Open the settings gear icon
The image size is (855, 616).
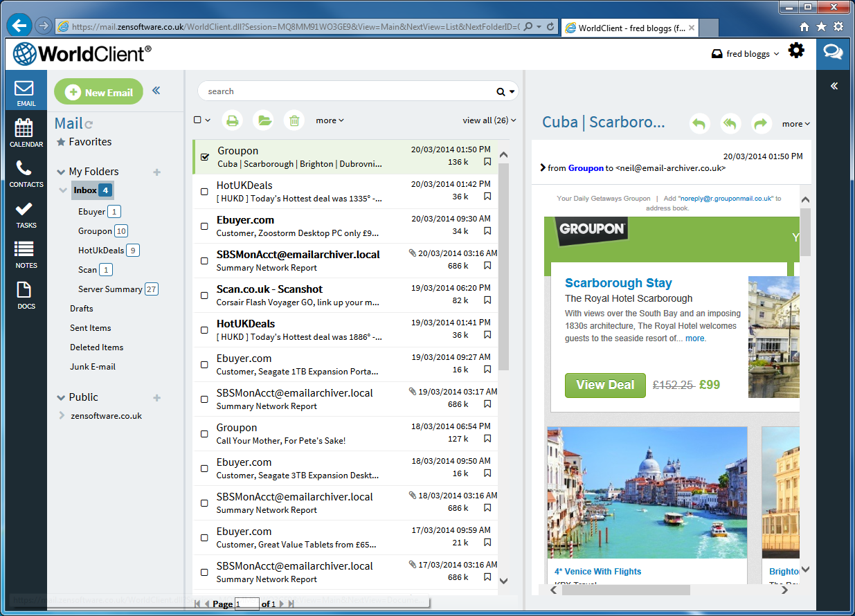(797, 51)
